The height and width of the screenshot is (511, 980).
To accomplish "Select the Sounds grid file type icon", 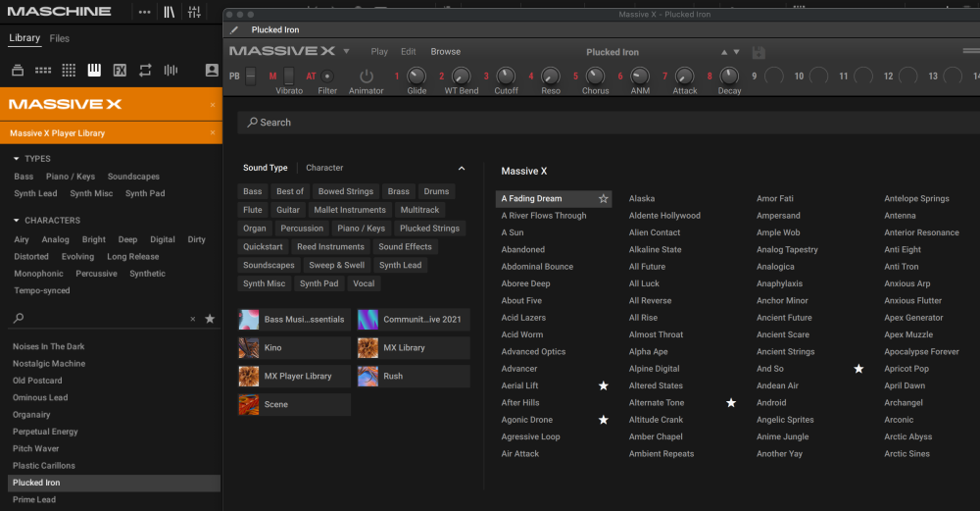I will [69, 71].
